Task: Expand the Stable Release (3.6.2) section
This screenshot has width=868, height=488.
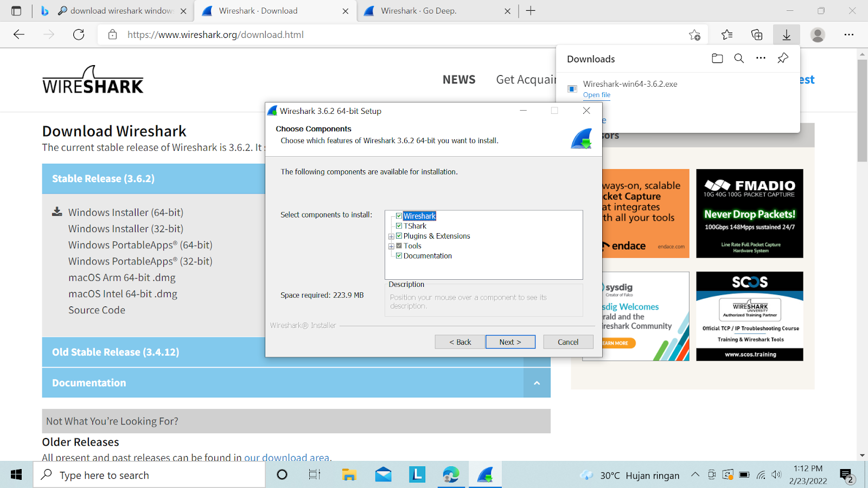Action: pyautogui.click(x=154, y=179)
